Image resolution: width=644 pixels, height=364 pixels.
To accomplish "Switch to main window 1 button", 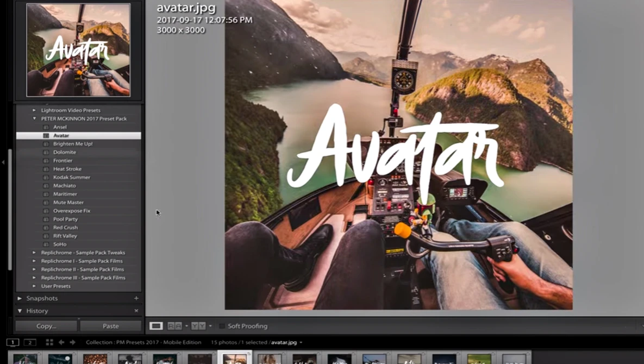I will point(12,342).
